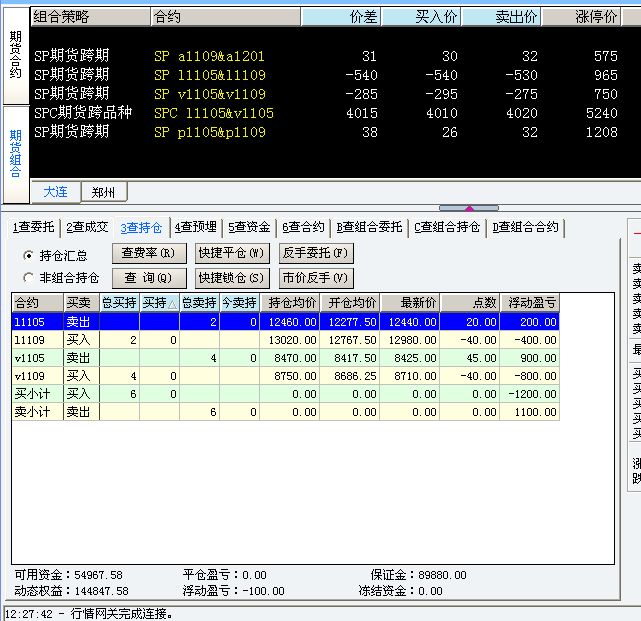
Task: Open the D查组合合约 tab
Action: (x=525, y=227)
